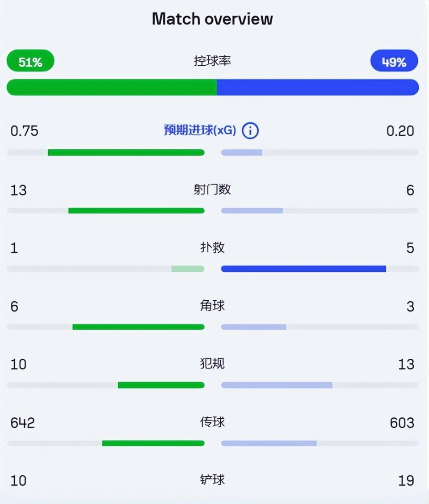The height and width of the screenshot is (504, 429).
Task: Click the 铲球 stat label
Action: pyautogui.click(x=212, y=480)
